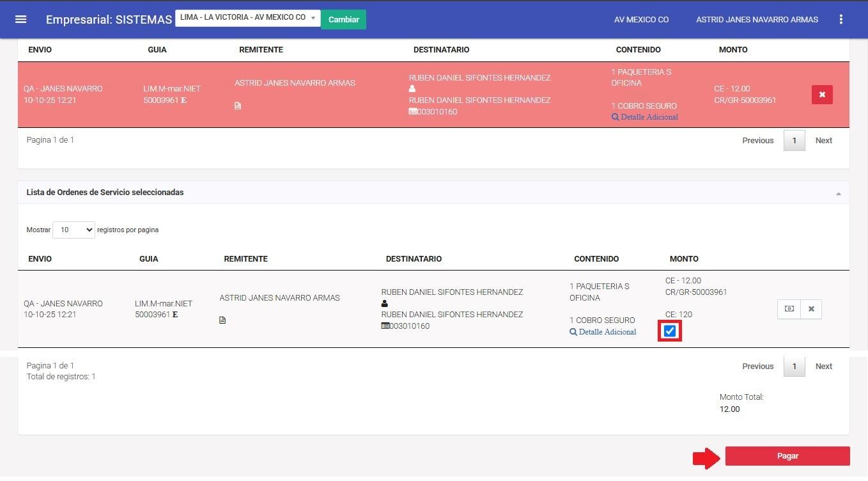The width and height of the screenshot is (868, 481).
Task: Click the money payment icon in selected order
Action: [x=789, y=309]
